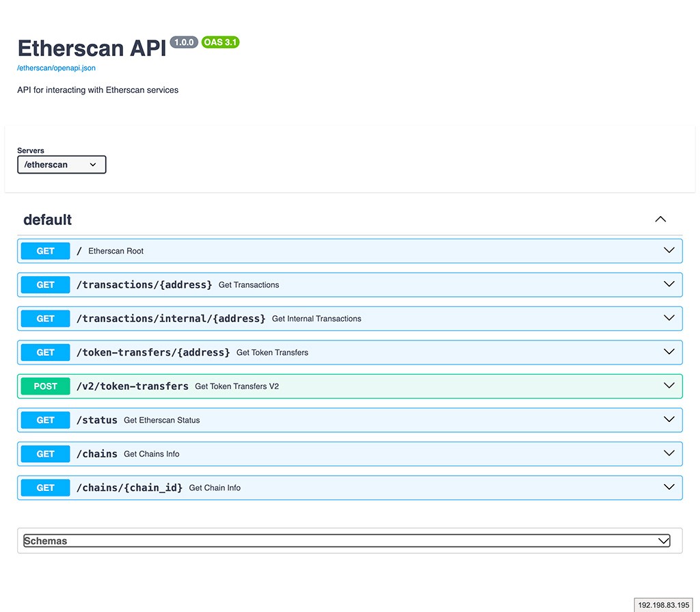Expand the Schemas section chevron
Viewport: 700px width, 612px height.
pyautogui.click(x=664, y=541)
